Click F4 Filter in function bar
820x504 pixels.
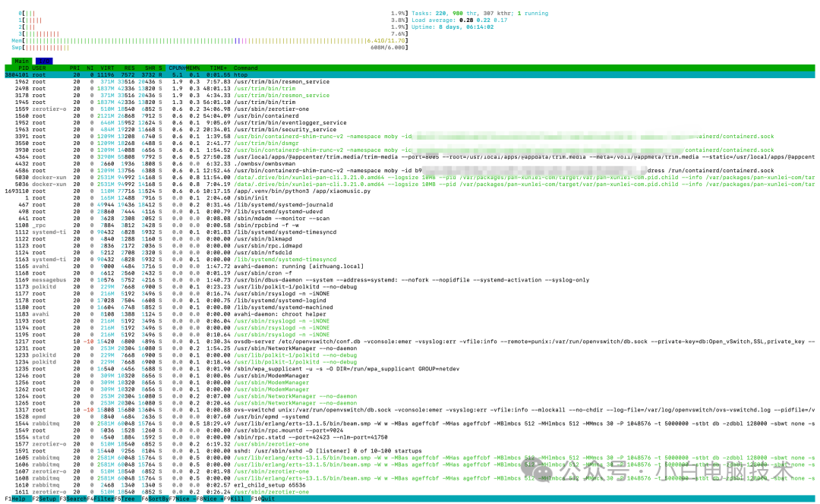[x=100, y=499]
